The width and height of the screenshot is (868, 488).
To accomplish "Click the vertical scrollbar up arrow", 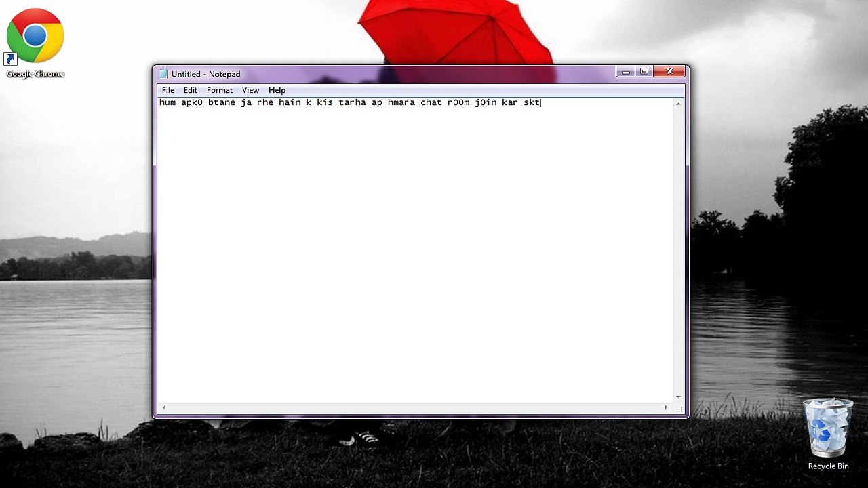I will (678, 104).
